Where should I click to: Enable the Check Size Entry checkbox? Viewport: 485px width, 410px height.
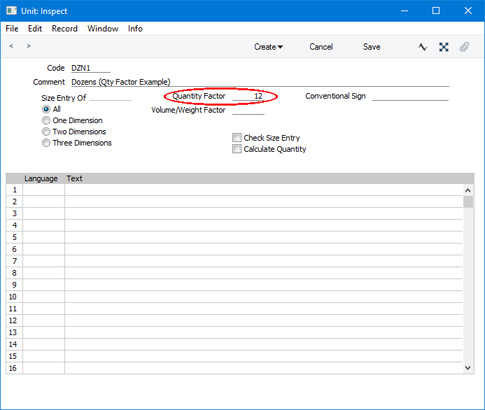pos(237,138)
